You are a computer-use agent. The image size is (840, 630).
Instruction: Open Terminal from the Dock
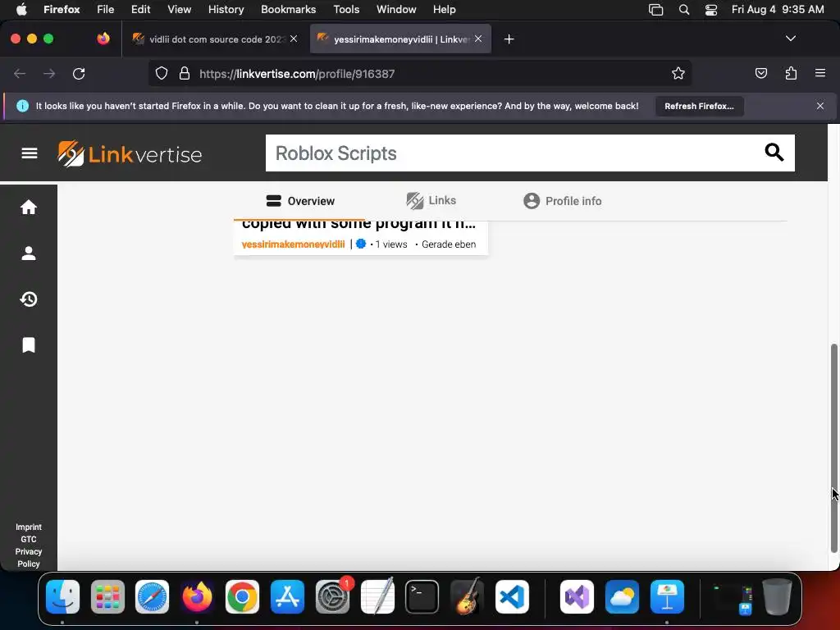pos(422,596)
